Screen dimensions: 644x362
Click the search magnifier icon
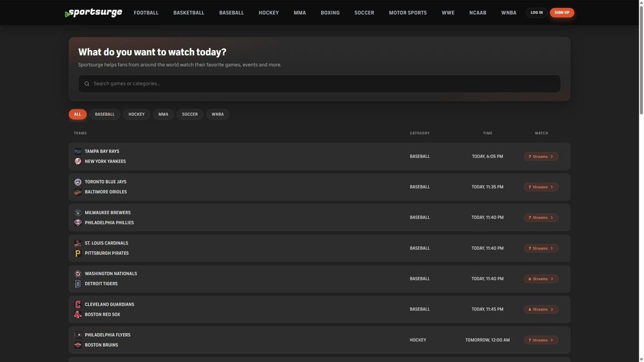pos(87,84)
